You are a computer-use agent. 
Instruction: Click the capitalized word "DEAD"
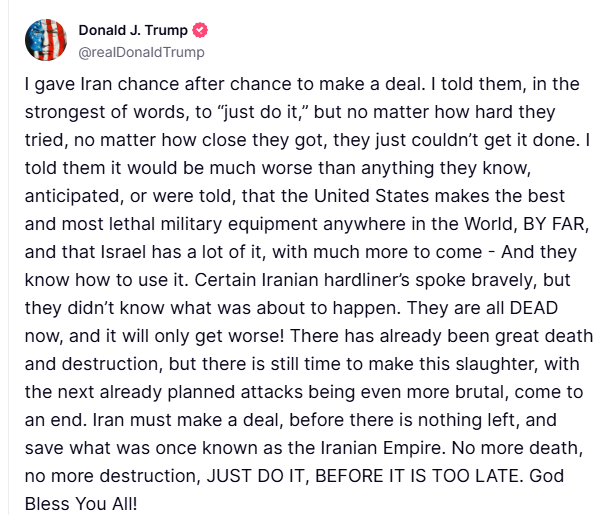click(534, 308)
